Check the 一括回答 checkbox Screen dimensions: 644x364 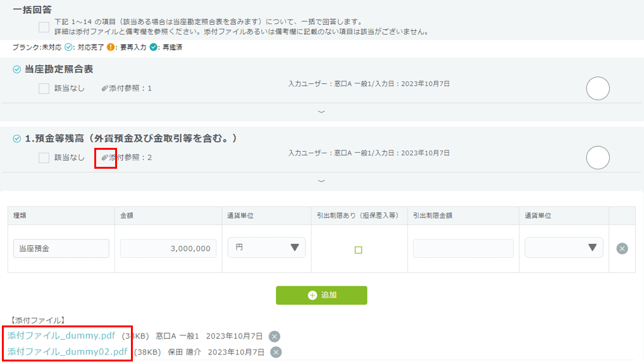point(44,27)
